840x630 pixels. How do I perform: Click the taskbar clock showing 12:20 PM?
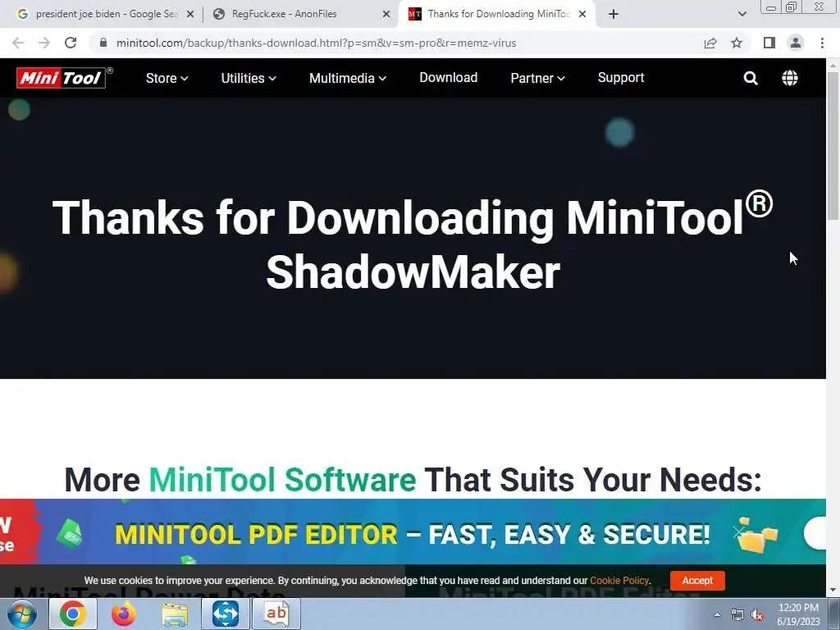(798, 614)
